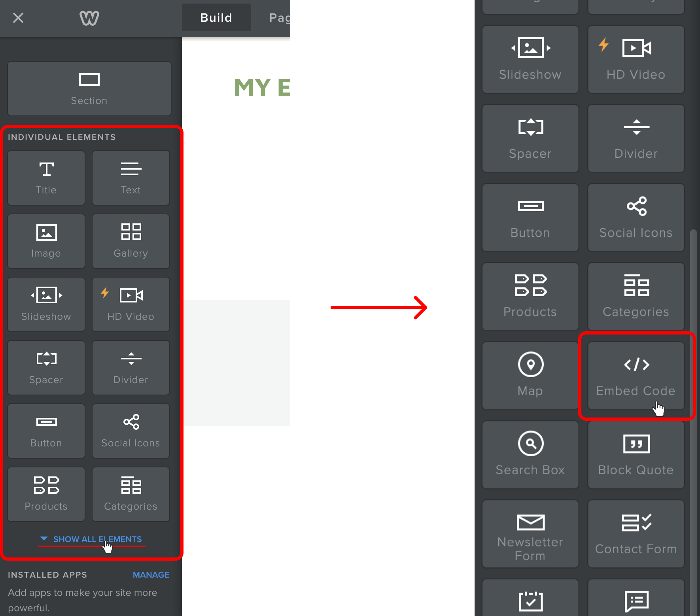
Task: Choose the Text element tile
Action: [131, 178]
